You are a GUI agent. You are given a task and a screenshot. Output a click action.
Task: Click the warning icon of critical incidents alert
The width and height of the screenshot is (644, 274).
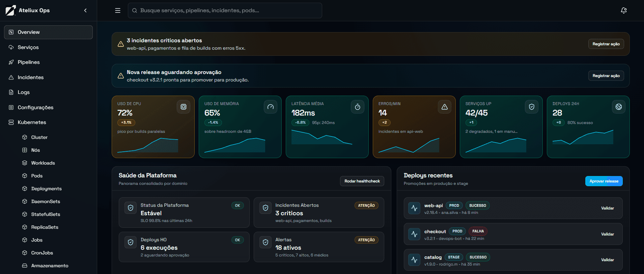pyautogui.click(x=120, y=44)
